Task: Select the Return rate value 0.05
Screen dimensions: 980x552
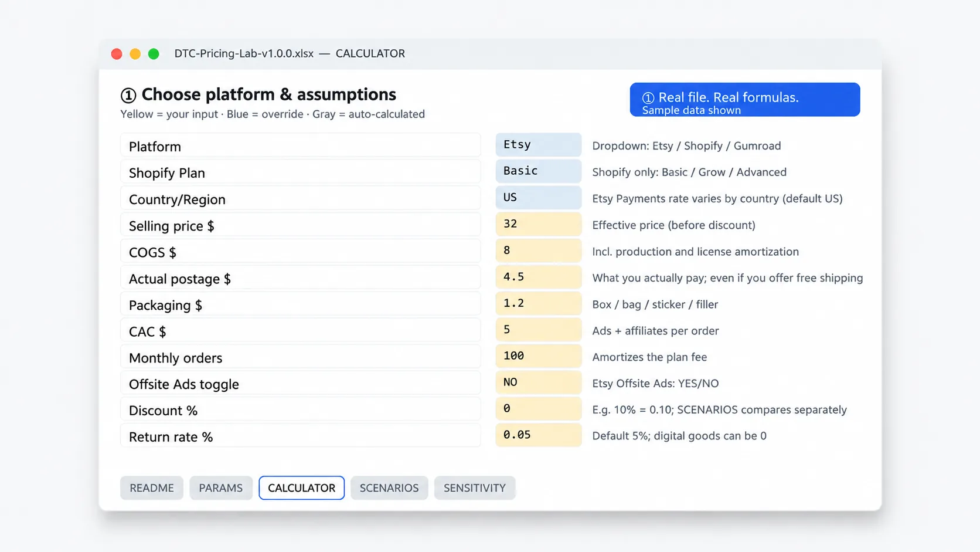Action: pos(538,435)
